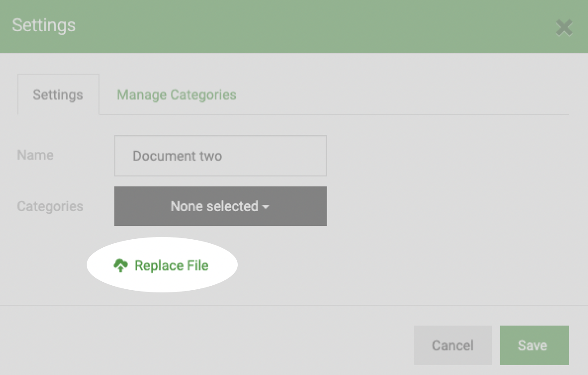The height and width of the screenshot is (375, 588).
Task: Open the None selected categories dropdown
Action: point(220,206)
